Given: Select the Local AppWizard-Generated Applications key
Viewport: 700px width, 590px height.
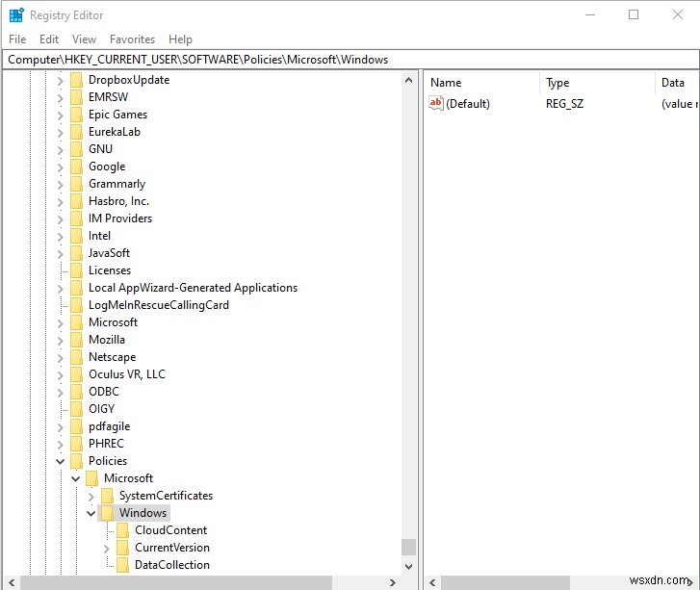Looking at the screenshot, I should pyautogui.click(x=193, y=288).
